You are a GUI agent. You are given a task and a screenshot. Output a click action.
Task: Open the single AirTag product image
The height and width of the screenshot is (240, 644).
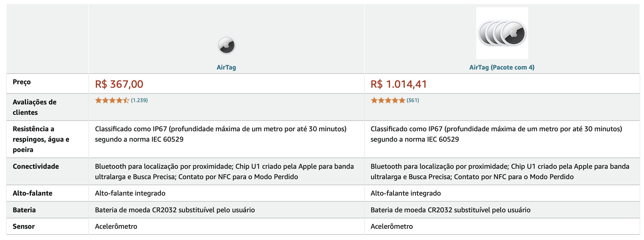click(x=226, y=45)
